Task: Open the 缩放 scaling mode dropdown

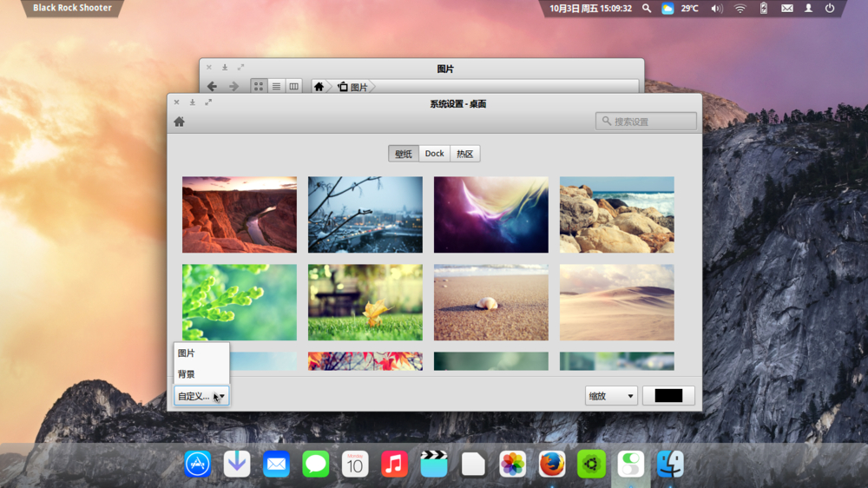Action: [611, 396]
